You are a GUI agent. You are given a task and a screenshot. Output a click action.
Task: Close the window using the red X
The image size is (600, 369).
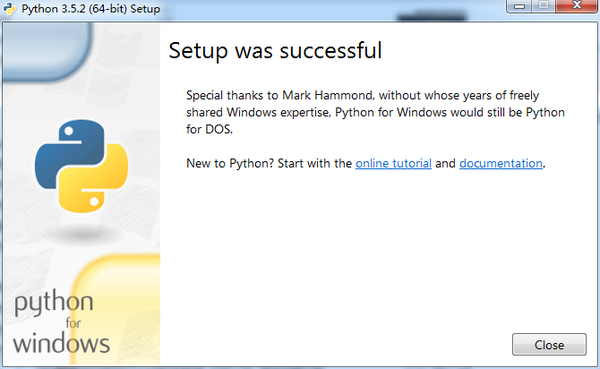(577, 5)
